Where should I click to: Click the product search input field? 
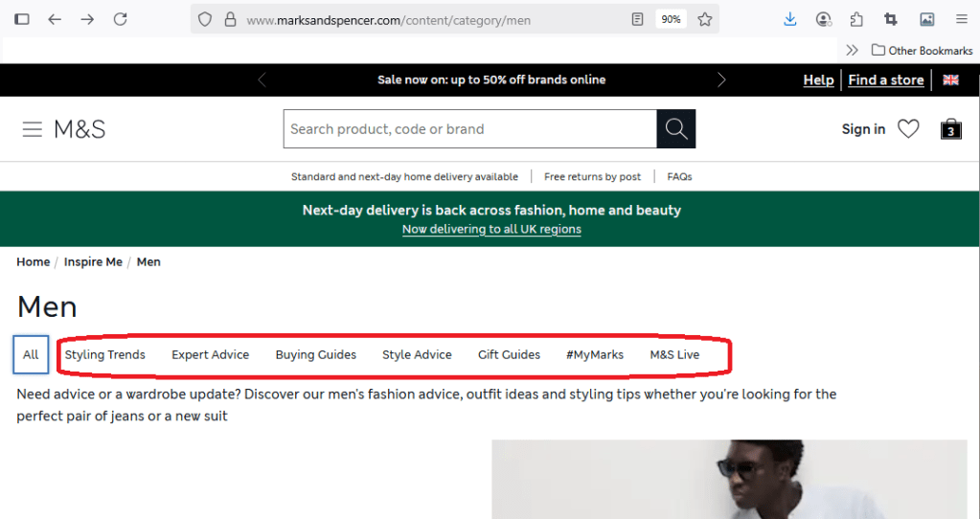coord(469,129)
